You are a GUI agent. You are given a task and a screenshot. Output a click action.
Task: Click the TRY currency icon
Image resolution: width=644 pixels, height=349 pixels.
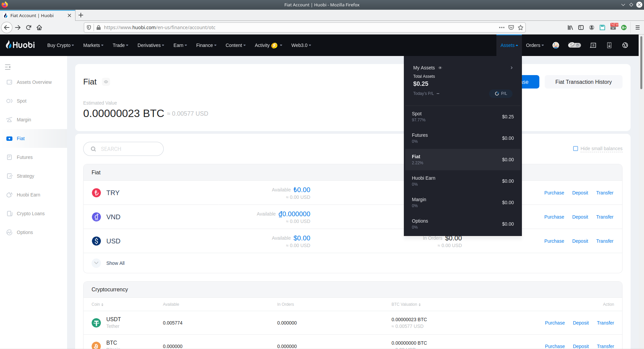[x=96, y=193]
